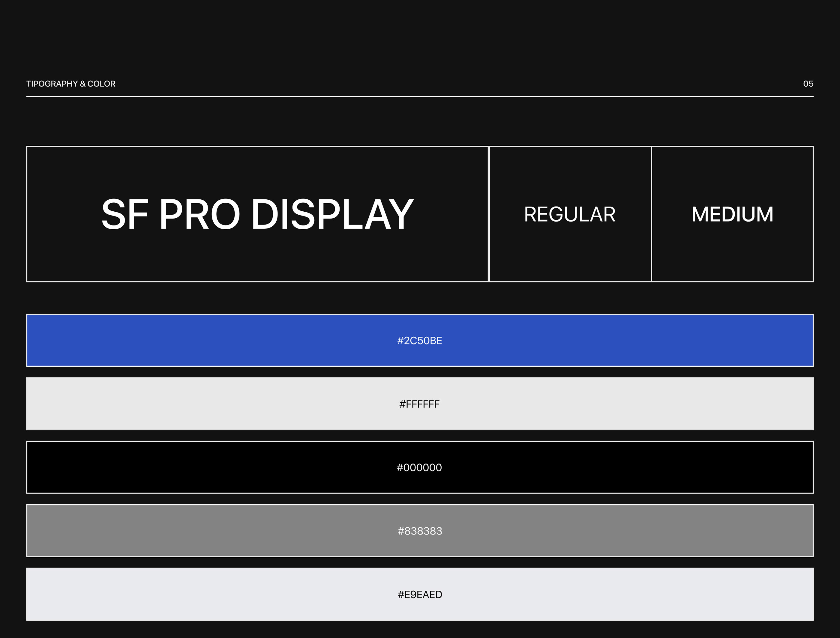The image size is (840, 638).
Task: Click the white divider line under the header
Action: (419, 97)
